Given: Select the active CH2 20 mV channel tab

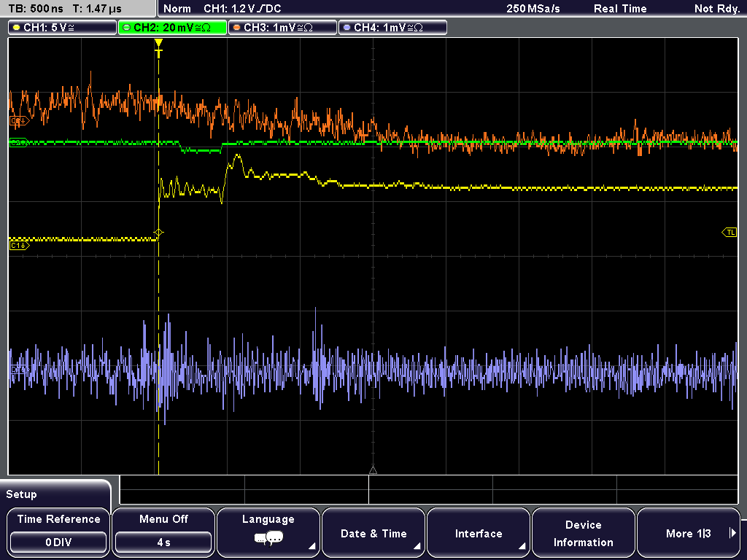Looking at the screenshot, I should click(x=172, y=28).
